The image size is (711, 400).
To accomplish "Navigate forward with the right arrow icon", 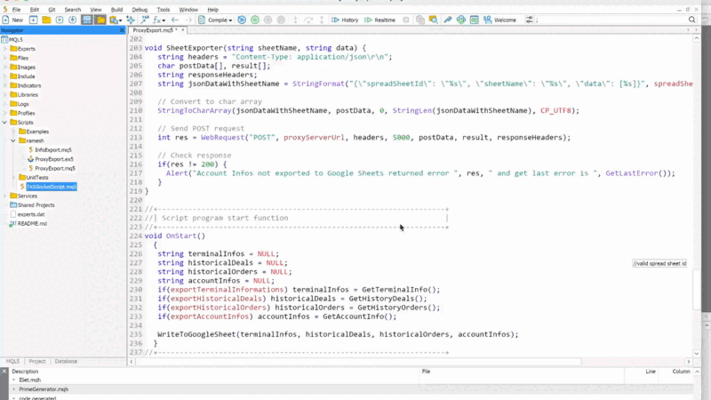I will coord(188,20).
